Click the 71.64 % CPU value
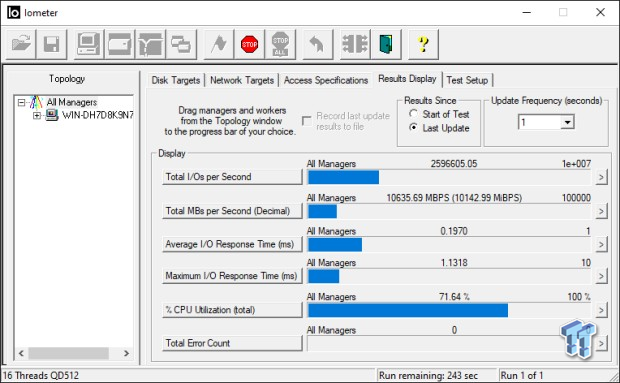The width and height of the screenshot is (620, 383). pyautogui.click(x=454, y=296)
